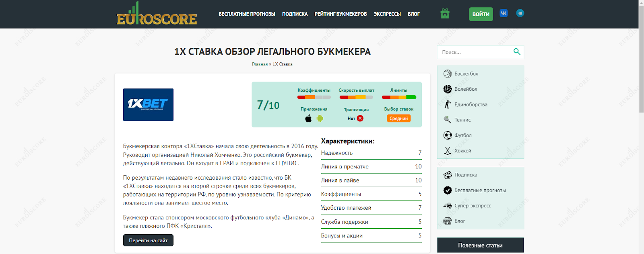Open ЭКСПРЕССЫ in top menu
The height and width of the screenshot is (254, 644).
tap(387, 14)
